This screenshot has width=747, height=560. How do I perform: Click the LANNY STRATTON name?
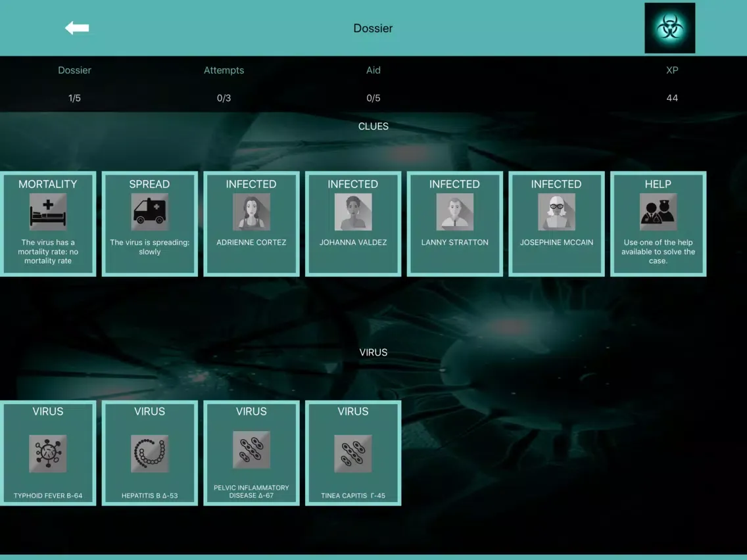click(454, 243)
